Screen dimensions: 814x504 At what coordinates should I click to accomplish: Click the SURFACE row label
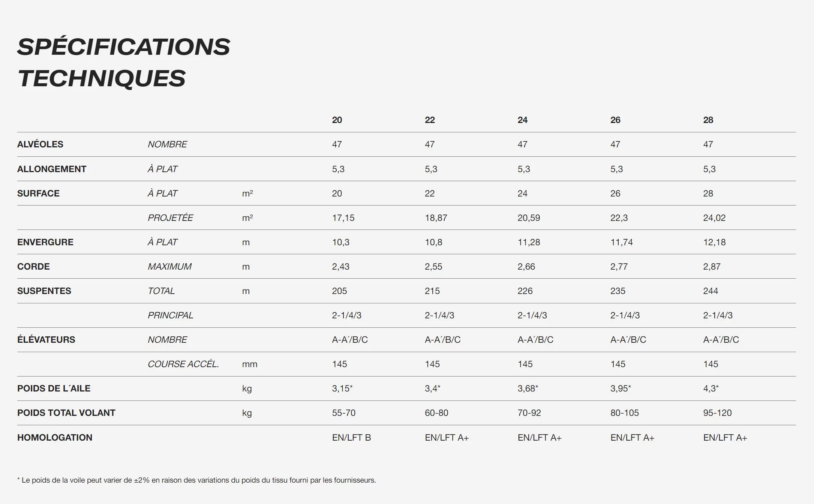[x=38, y=193]
